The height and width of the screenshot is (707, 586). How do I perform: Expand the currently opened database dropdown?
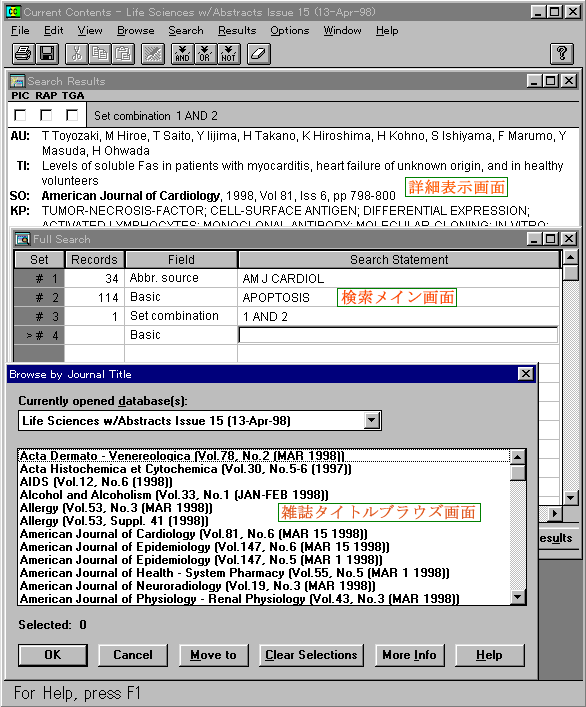371,421
